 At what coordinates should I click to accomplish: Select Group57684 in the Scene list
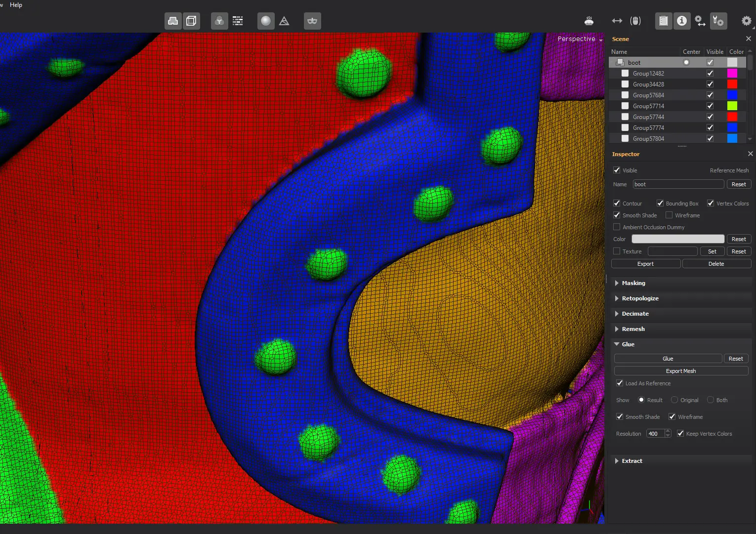678,95
